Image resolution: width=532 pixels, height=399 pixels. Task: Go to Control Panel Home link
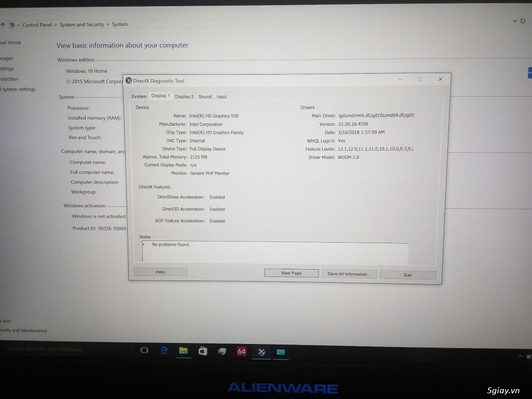[x=10, y=43]
